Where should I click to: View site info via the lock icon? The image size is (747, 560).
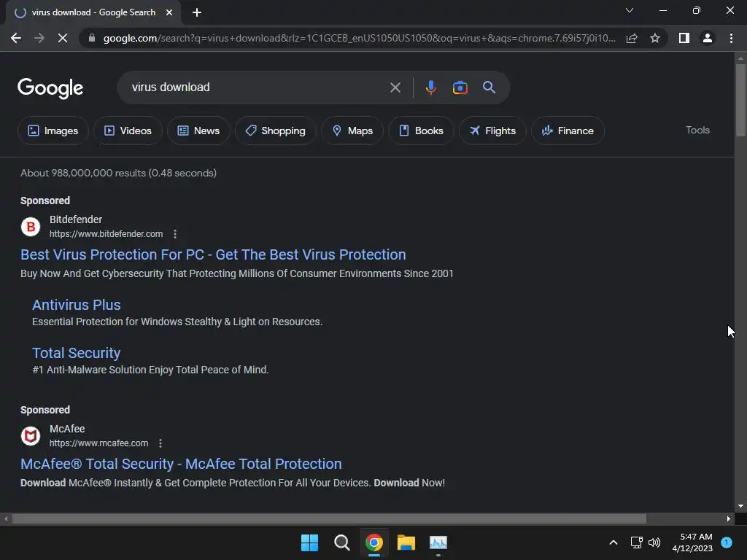(x=92, y=38)
